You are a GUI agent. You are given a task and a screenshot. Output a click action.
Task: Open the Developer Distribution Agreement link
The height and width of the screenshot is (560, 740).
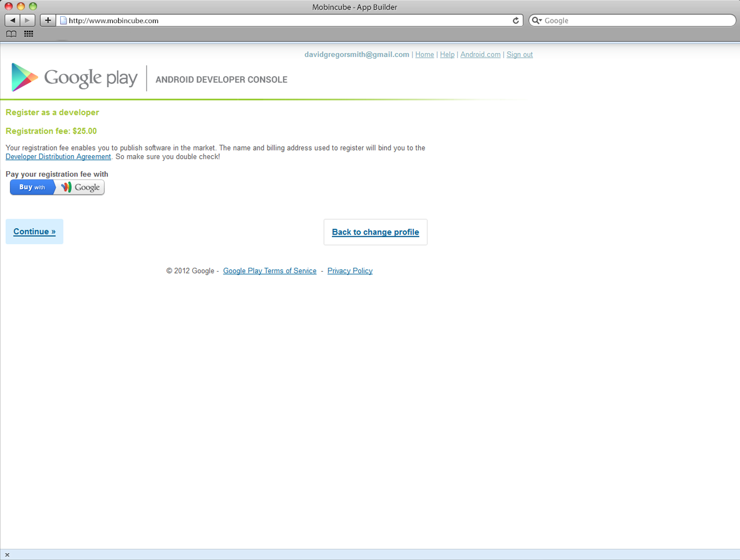pyautogui.click(x=58, y=157)
